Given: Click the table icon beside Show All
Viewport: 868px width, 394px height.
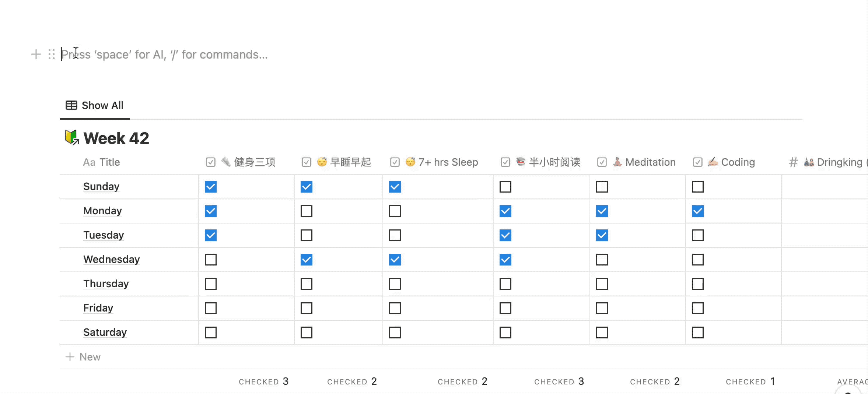Looking at the screenshot, I should [71, 105].
